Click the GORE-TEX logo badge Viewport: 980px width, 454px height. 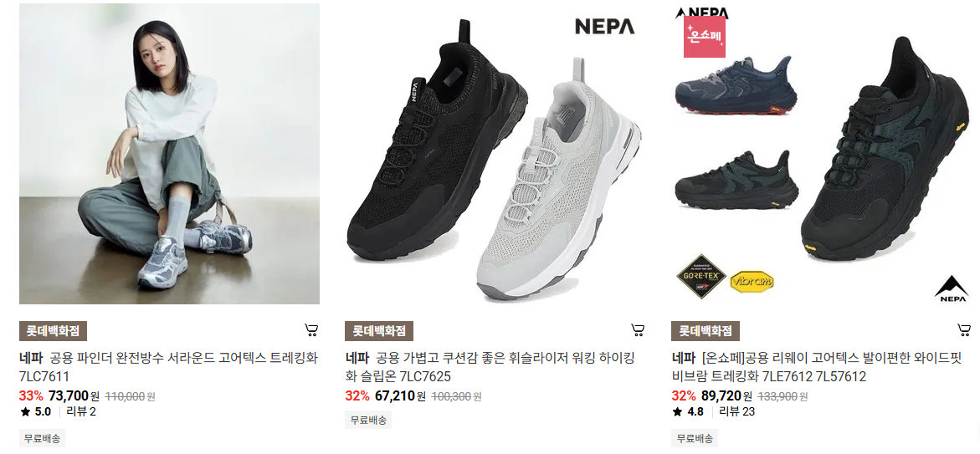(x=701, y=277)
